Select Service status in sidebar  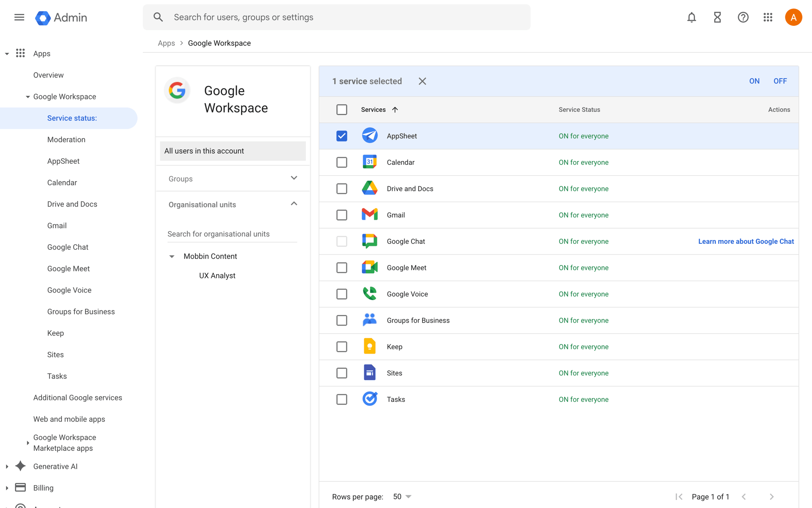[69, 118]
